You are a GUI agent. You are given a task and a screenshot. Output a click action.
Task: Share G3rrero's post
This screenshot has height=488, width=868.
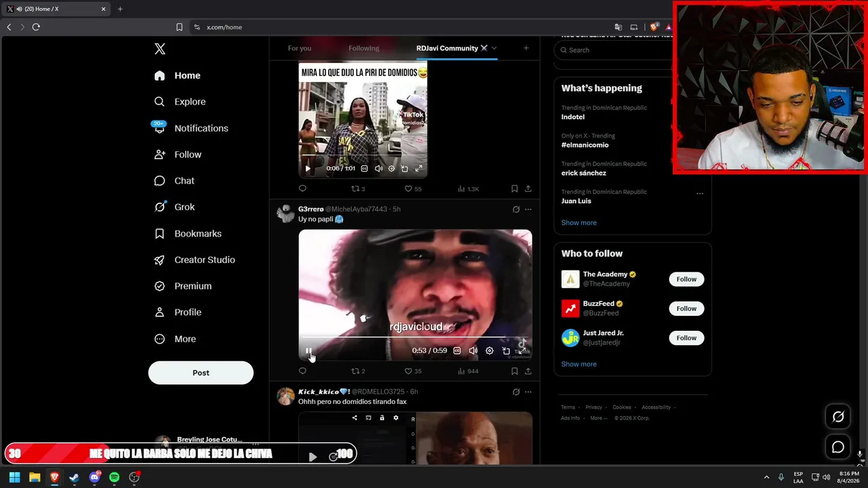pyautogui.click(x=528, y=371)
